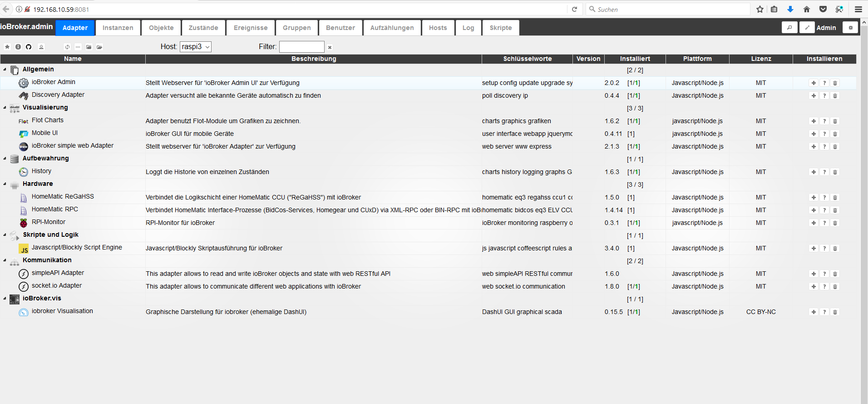Switch to the Instanzen tab
868x404 pixels.
(x=118, y=28)
